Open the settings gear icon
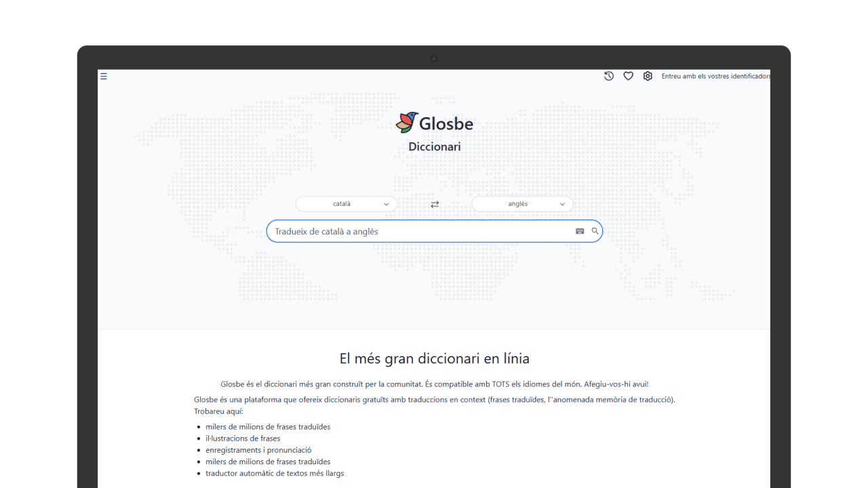Image resolution: width=868 pixels, height=488 pixels. tap(648, 77)
